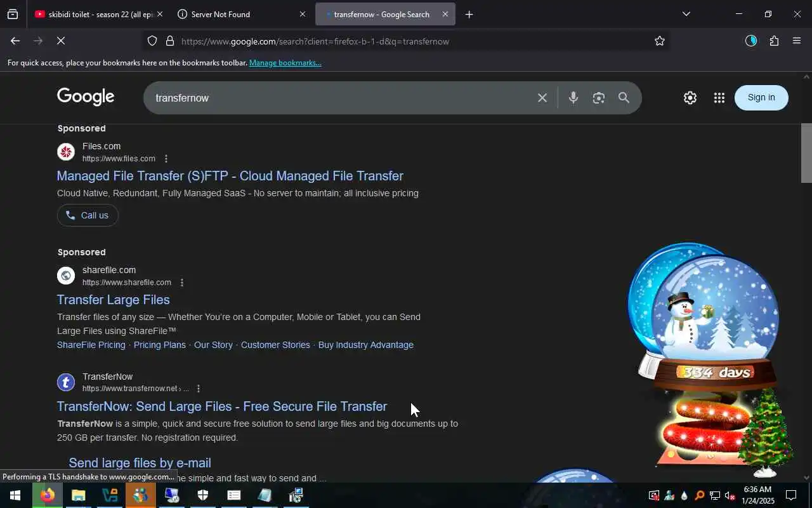Open File Explorer from the taskbar
812x508 pixels.
[x=78, y=495]
